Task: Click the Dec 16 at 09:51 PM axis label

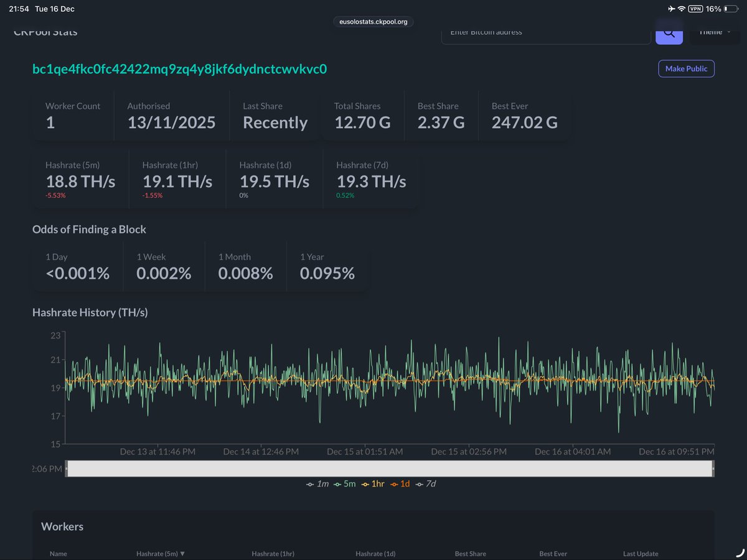Action: [x=677, y=452]
